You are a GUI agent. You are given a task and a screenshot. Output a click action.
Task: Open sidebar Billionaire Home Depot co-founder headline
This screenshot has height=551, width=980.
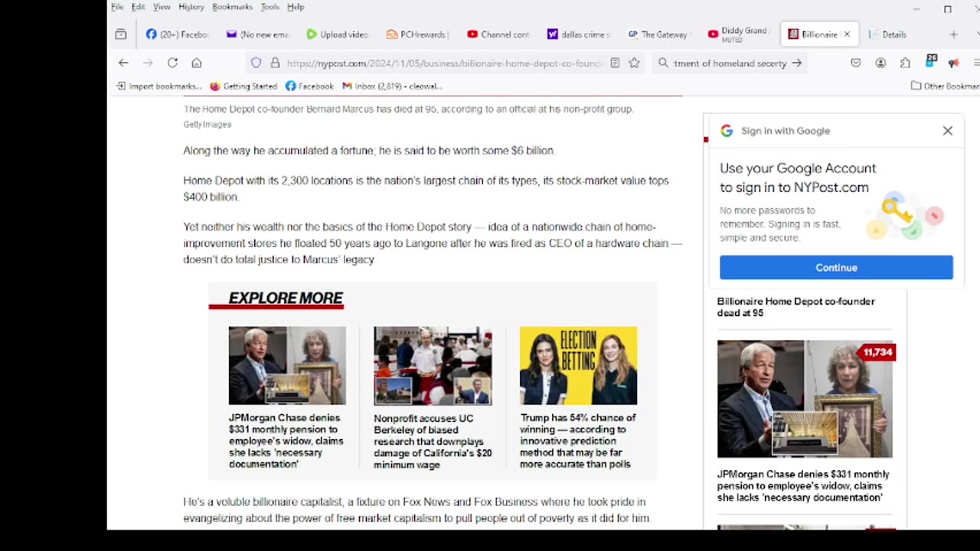coord(796,307)
